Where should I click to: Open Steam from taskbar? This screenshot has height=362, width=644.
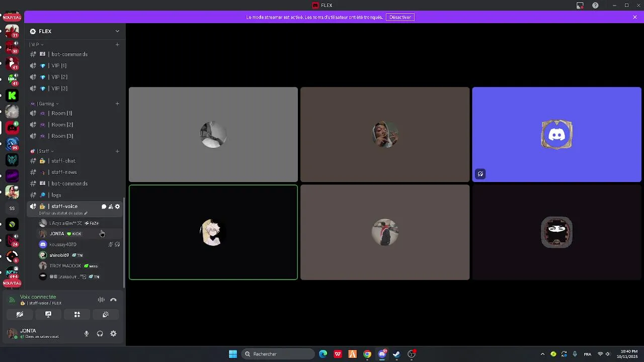tap(396, 354)
